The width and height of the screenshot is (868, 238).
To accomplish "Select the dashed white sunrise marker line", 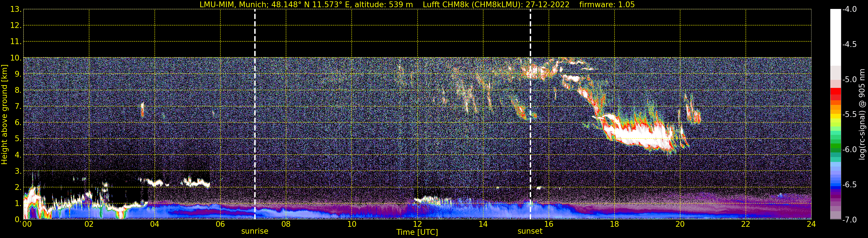I will (255, 114).
